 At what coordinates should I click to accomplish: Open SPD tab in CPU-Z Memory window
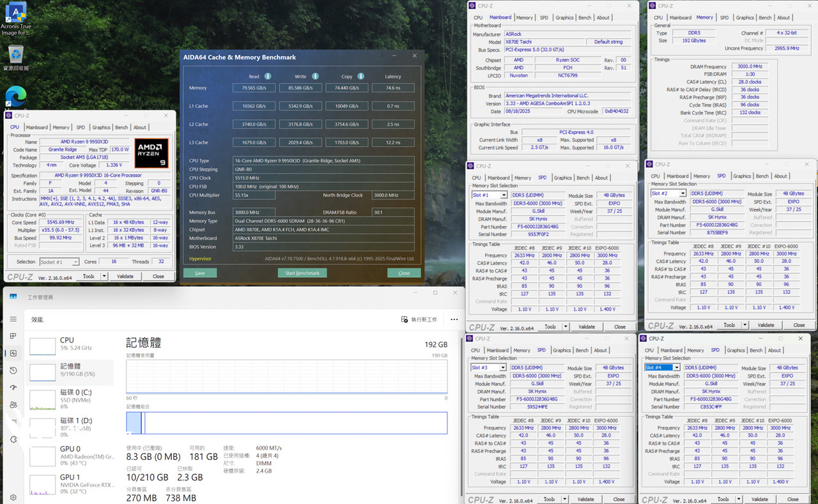click(724, 17)
